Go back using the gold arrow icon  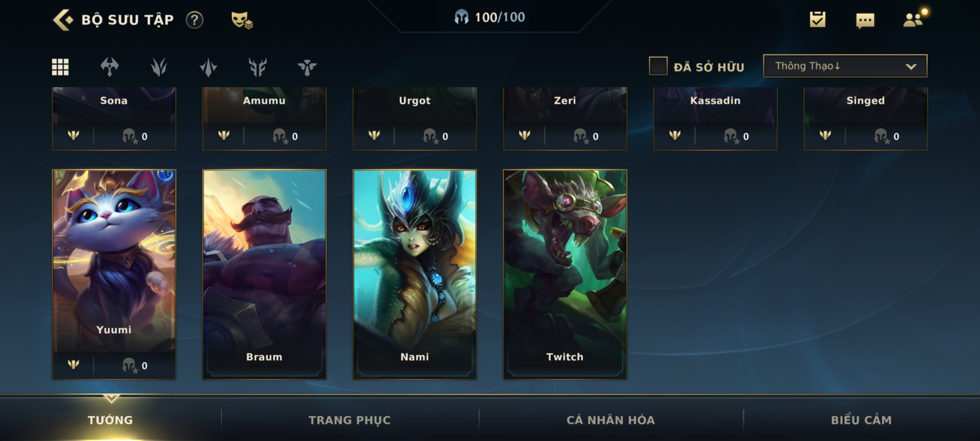pos(63,20)
